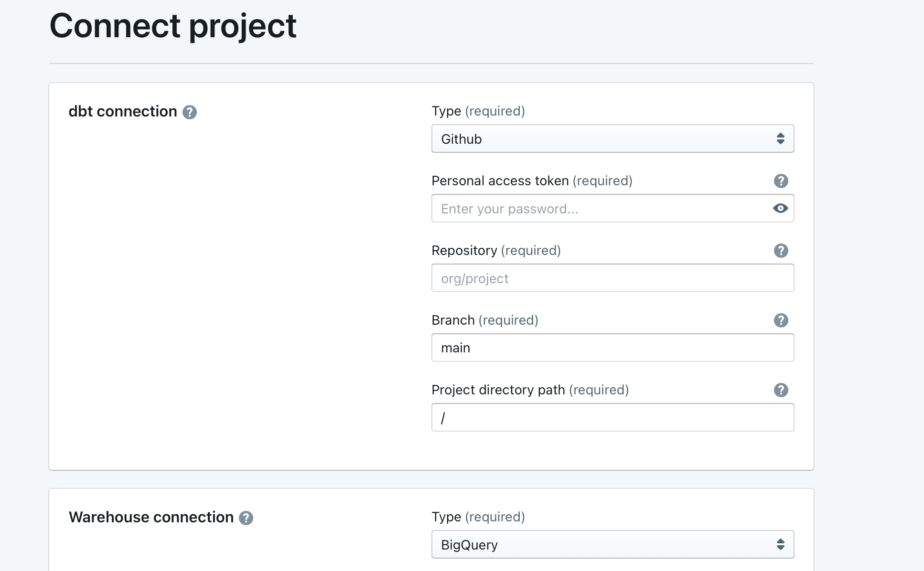924x571 pixels.
Task: Select the Branch input containing main
Action: (613, 348)
